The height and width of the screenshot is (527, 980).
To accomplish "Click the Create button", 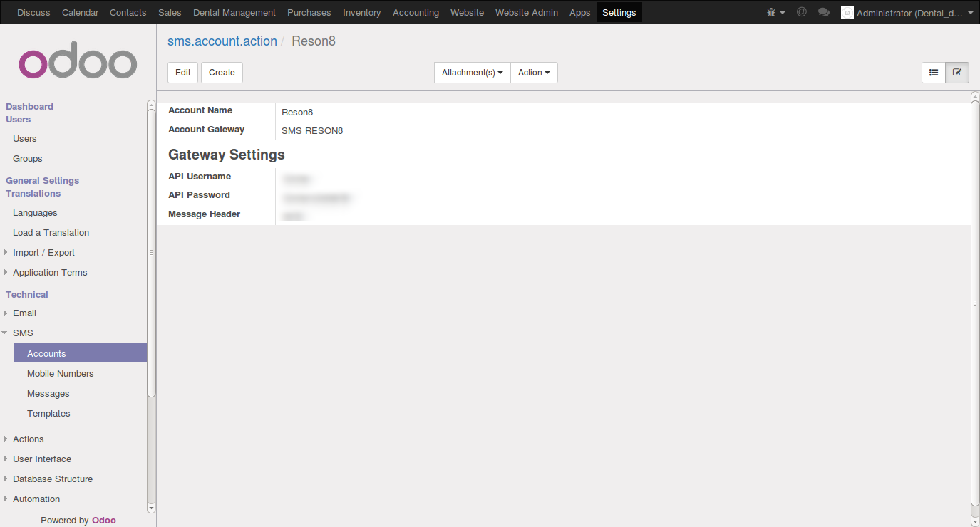I will (222, 73).
